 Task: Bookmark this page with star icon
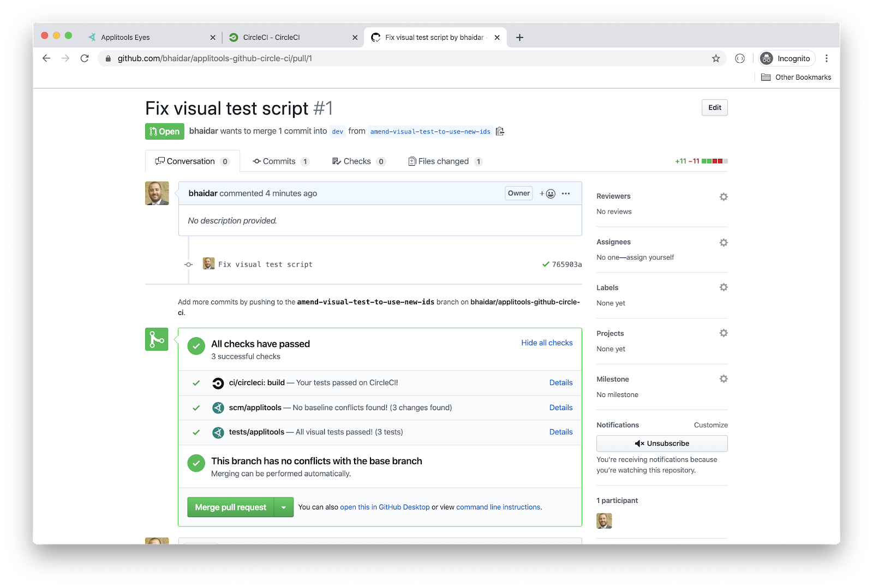tap(716, 58)
